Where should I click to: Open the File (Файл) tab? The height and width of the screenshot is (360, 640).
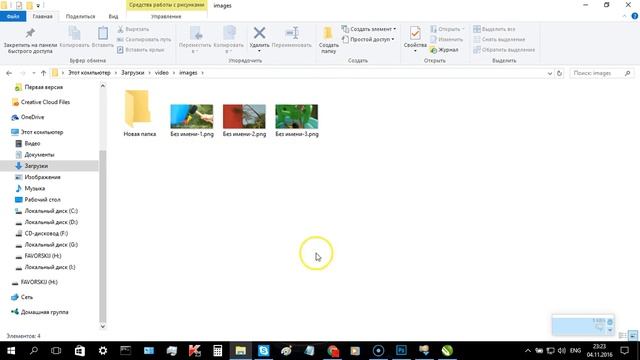coord(13,16)
